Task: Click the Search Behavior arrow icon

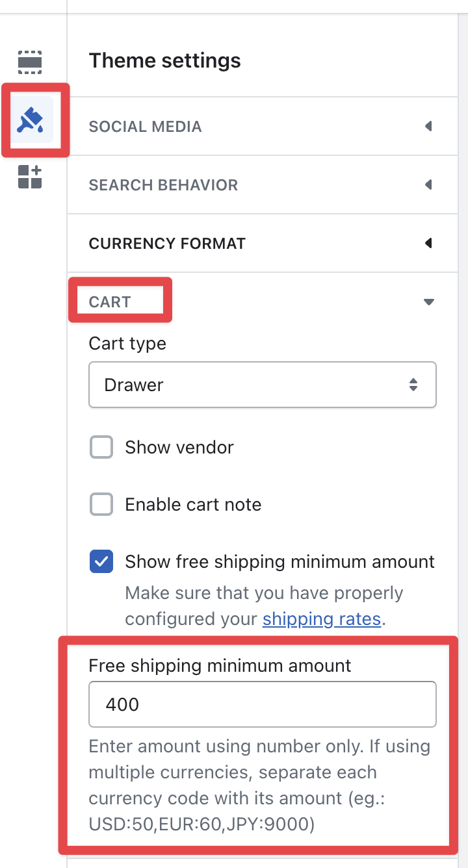Action: click(428, 185)
